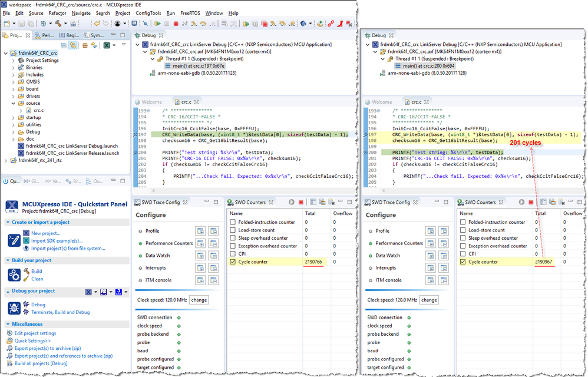
Task: Click Link with Editor in Project Explorer
Action: (72, 45)
